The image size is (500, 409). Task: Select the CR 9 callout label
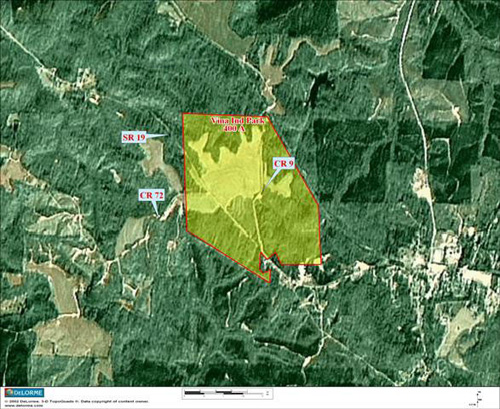pos(284,164)
